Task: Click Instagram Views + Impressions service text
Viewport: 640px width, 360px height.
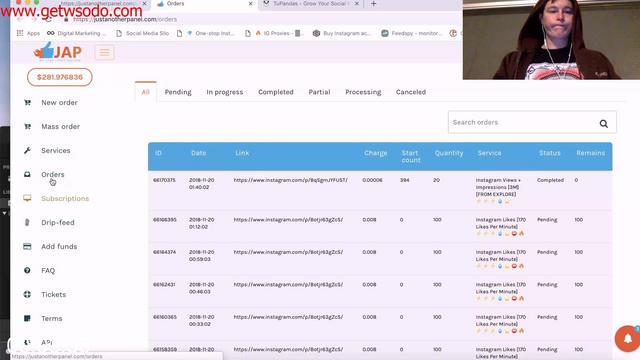Action: tap(498, 187)
